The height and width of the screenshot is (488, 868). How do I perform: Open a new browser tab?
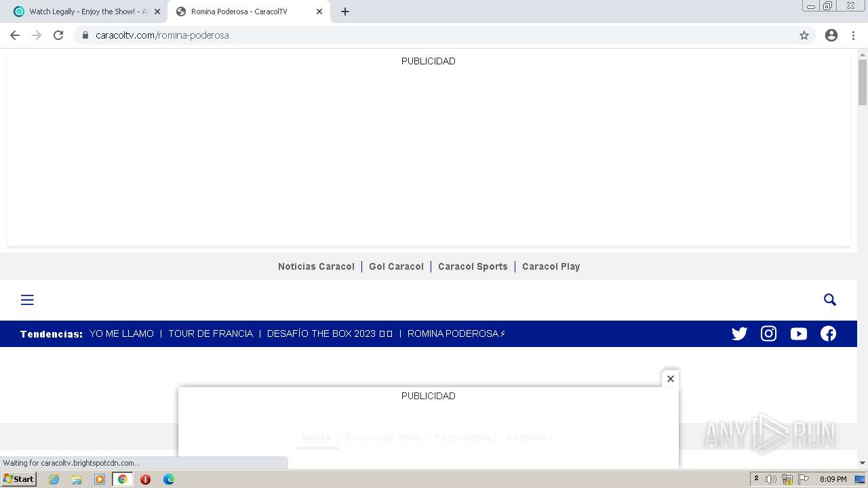point(344,12)
